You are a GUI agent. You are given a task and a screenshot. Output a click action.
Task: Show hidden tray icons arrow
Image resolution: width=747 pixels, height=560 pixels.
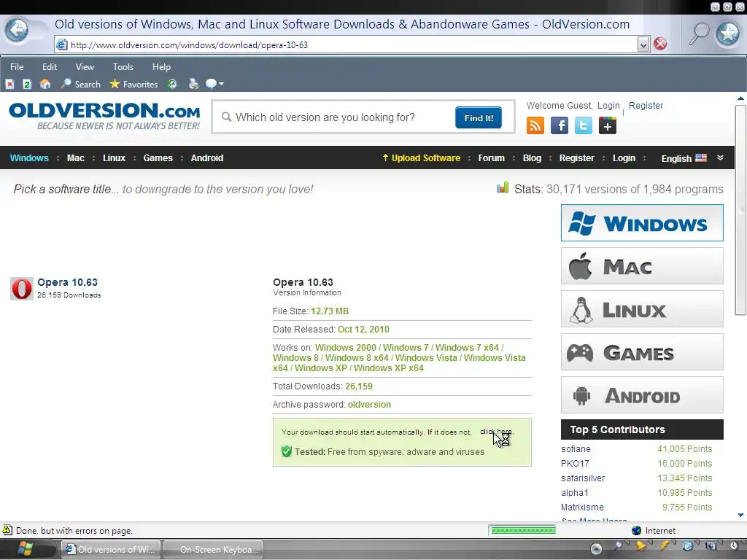pos(596,549)
